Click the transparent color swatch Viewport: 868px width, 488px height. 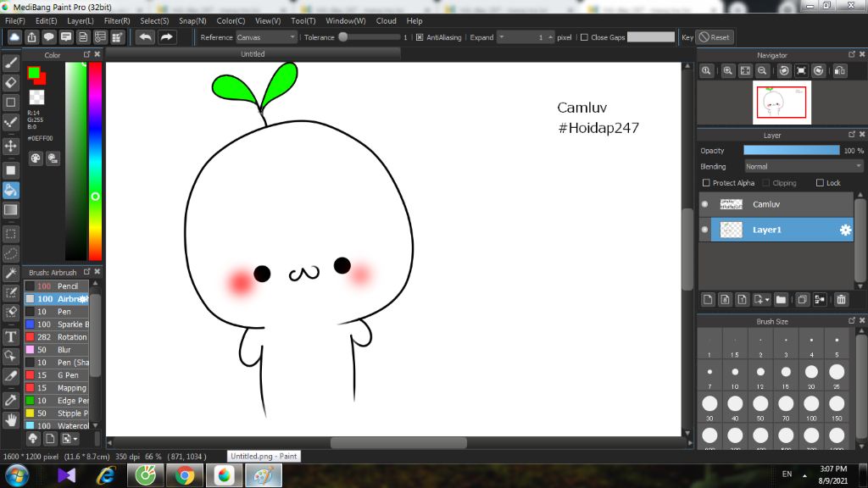(36, 97)
